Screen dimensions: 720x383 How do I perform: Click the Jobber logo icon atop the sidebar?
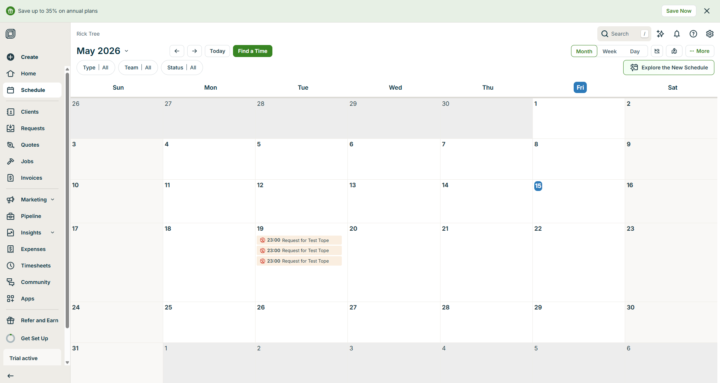click(x=11, y=34)
